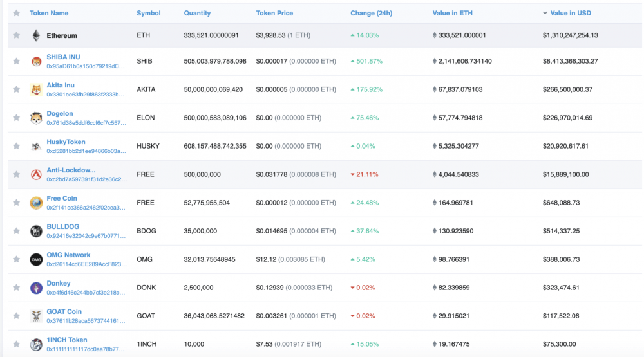
Task: Open Donkey contract address 0xe4f6d46c244bb7cf3e218c
Action: coord(86,293)
